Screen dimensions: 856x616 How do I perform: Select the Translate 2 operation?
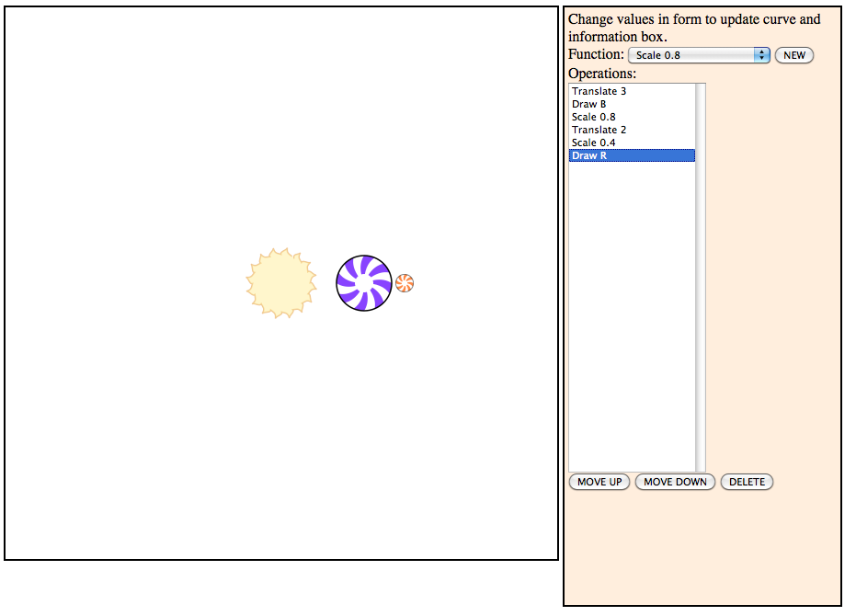pos(599,130)
